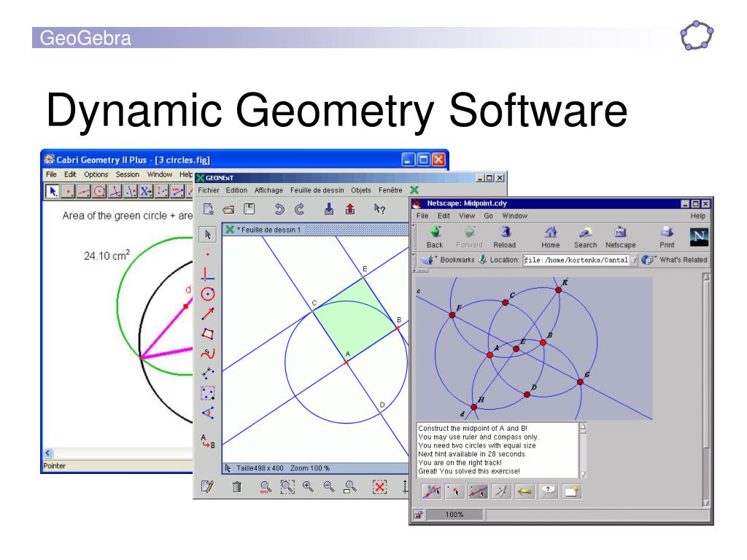Select the Reflection transform tool in Cabri
Viewport: 747px width, 560px height.
131,192
